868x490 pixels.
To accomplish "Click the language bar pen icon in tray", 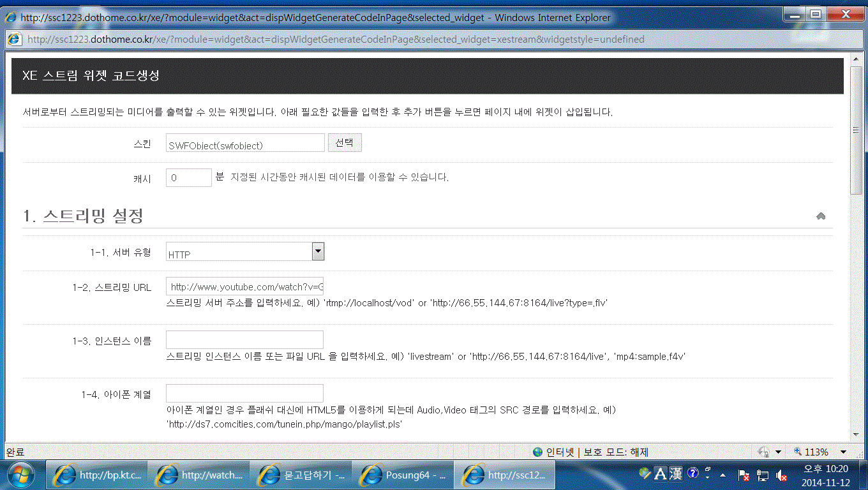I will (644, 475).
